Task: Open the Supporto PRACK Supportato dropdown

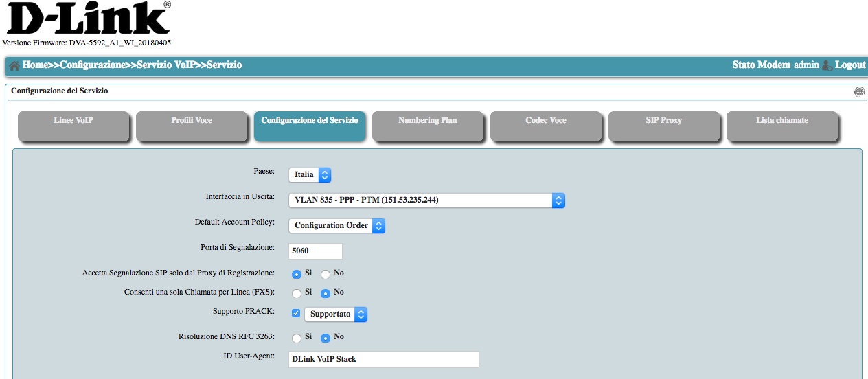Action: point(336,314)
